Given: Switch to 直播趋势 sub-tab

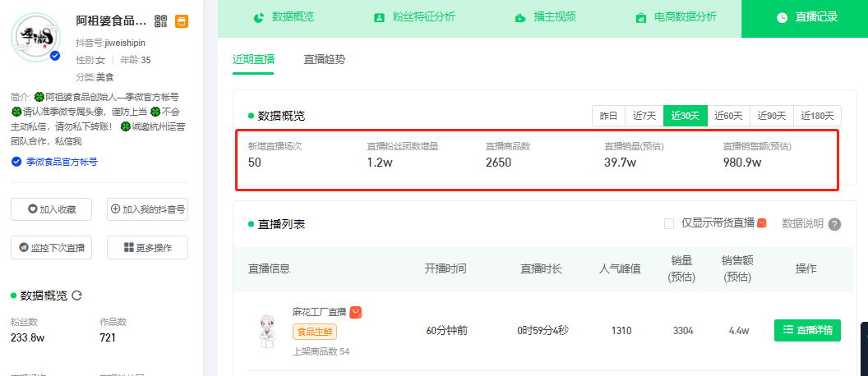Looking at the screenshot, I should 325,59.
